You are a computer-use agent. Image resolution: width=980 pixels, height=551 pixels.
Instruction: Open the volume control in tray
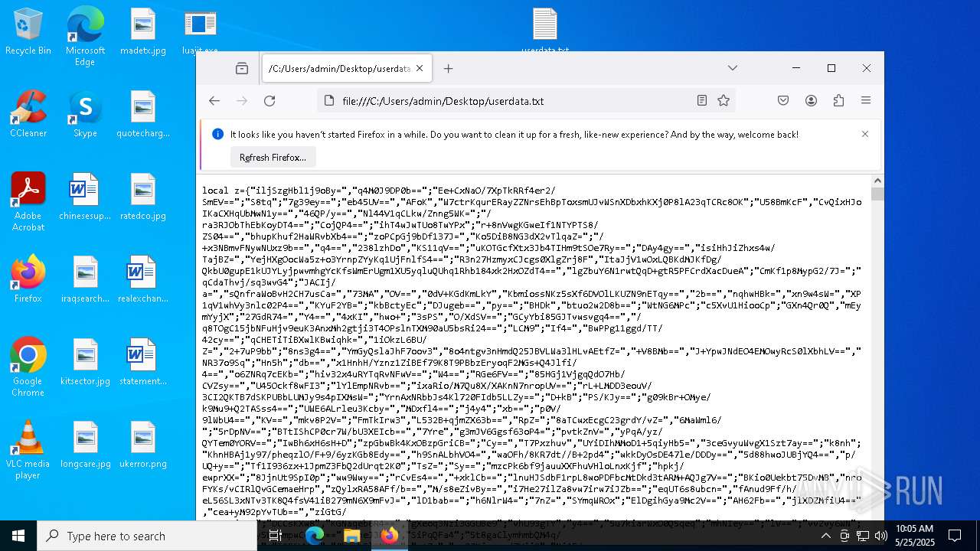tap(881, 536)
